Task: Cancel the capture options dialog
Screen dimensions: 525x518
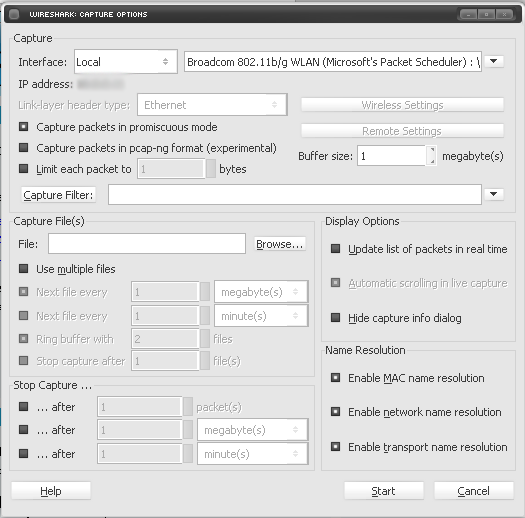Action: 474,491
